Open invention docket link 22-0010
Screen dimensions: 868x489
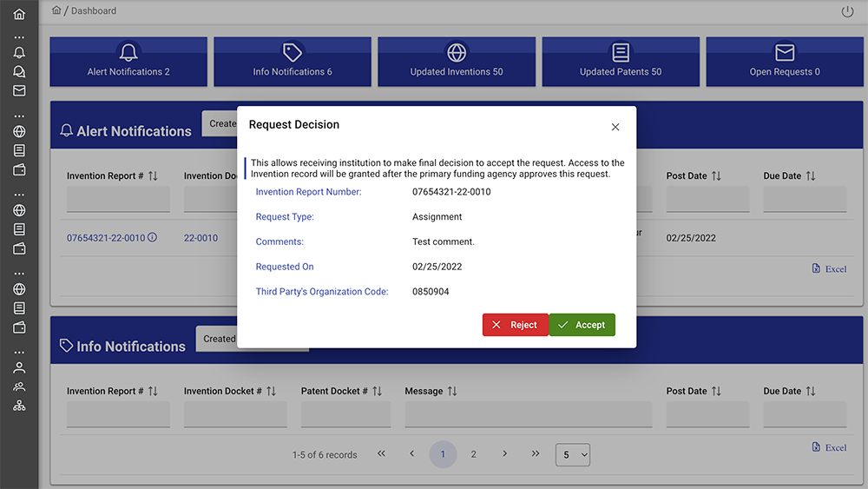tap(201, 238)
